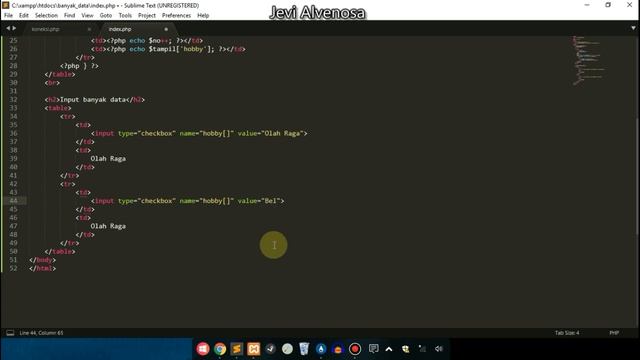This screenshot has height=360, width=640.
Task: Click 'Olah Raga' text on line 47
Action: tap(108, 226)
